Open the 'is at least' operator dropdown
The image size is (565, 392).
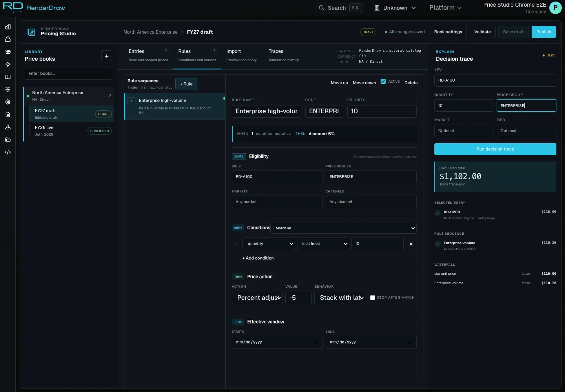(x=323, y=244)
